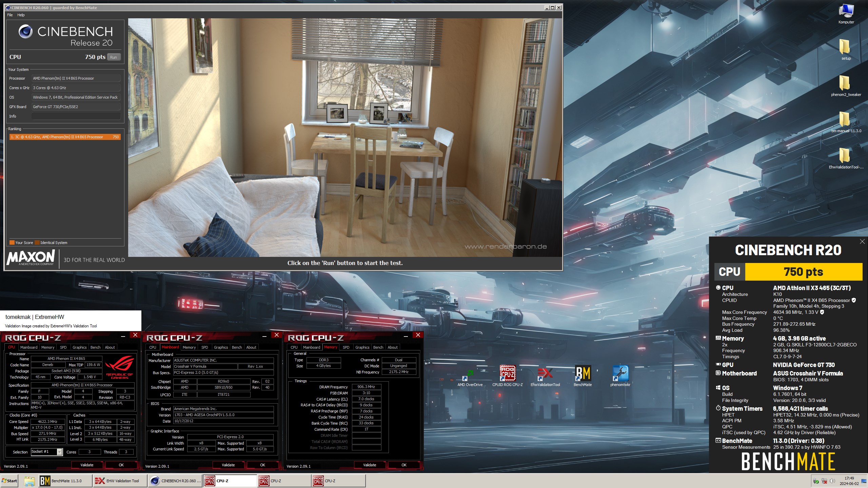The image size is (868, 488).
Task: Open the Socket #1 selection dropdown
Action: (x=47, y=452)
